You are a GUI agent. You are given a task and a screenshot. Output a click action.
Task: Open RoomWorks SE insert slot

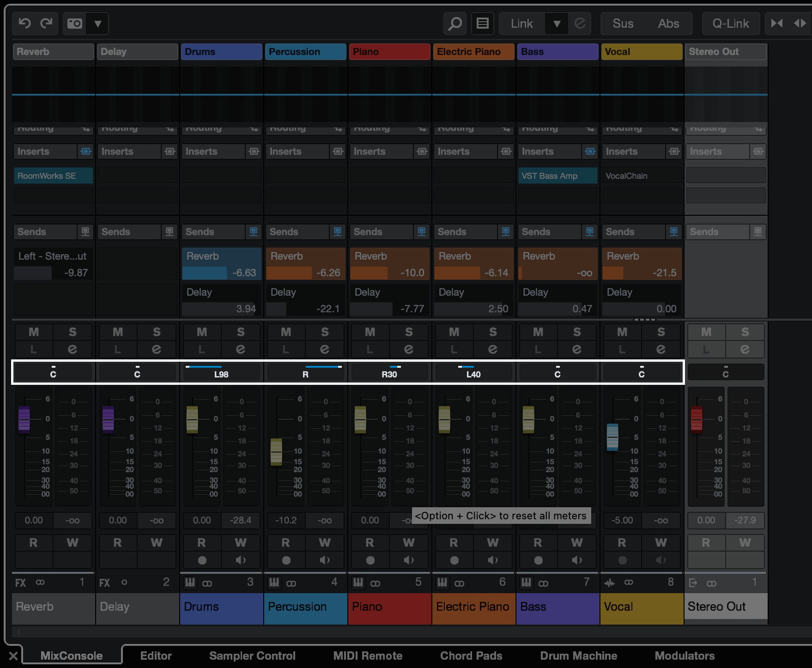coord(53,176)
